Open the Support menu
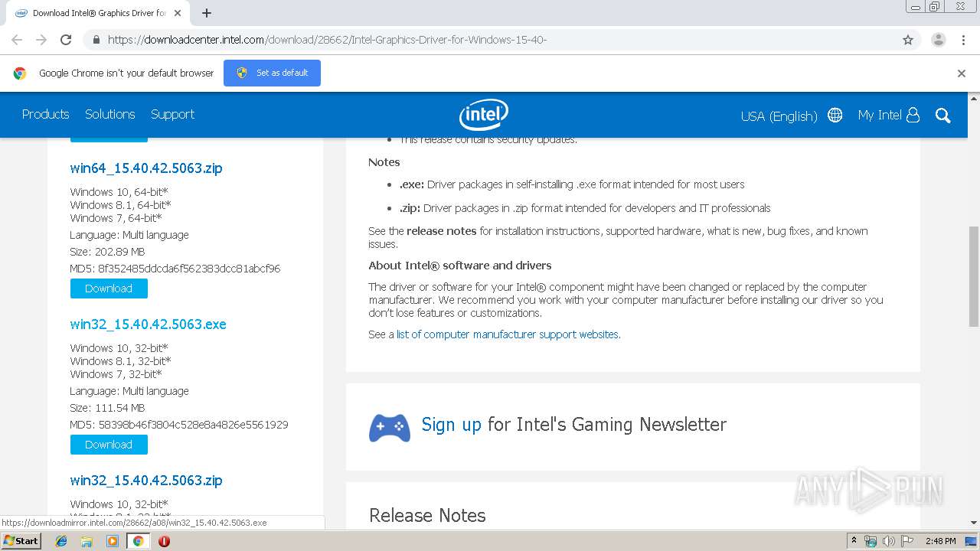Image resolution: width=980 pixels, height=551 pixels. (x=172, y=114)
